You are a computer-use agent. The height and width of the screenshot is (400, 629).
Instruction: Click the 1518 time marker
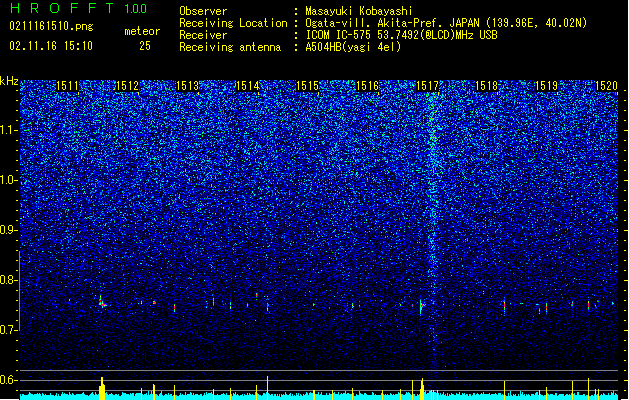[x=486, y=86]
